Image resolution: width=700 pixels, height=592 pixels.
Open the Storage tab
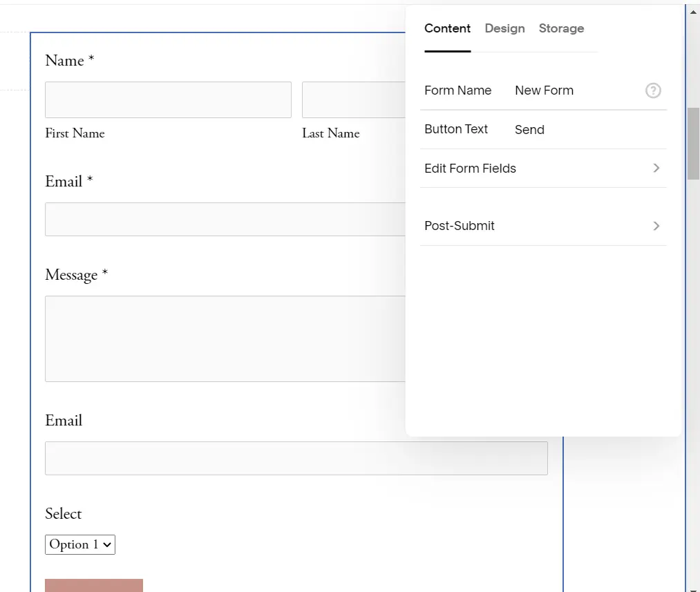[561, 28]
